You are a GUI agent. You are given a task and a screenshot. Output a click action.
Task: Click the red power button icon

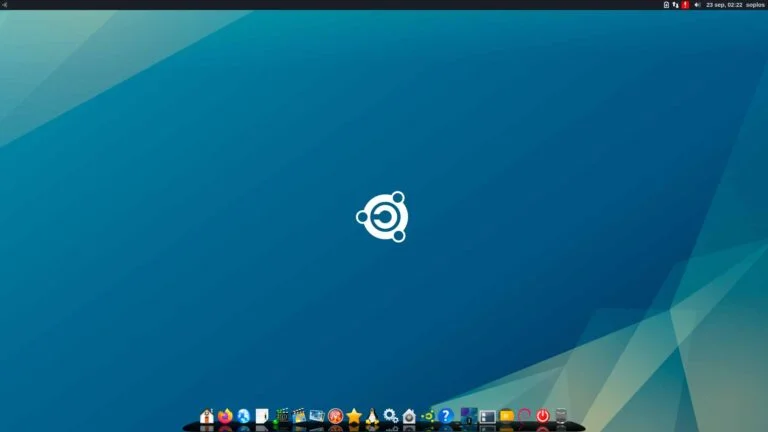(x=543, y=416)
